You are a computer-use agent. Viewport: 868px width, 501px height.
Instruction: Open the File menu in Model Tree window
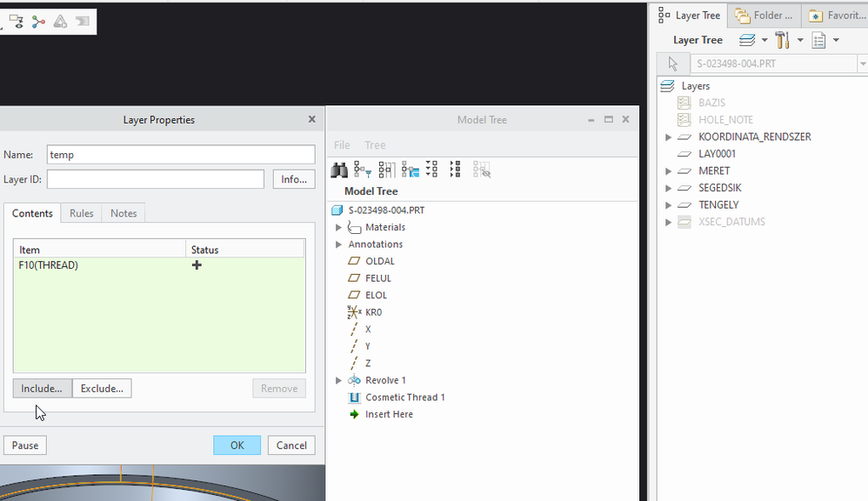(x=342, y=145)
